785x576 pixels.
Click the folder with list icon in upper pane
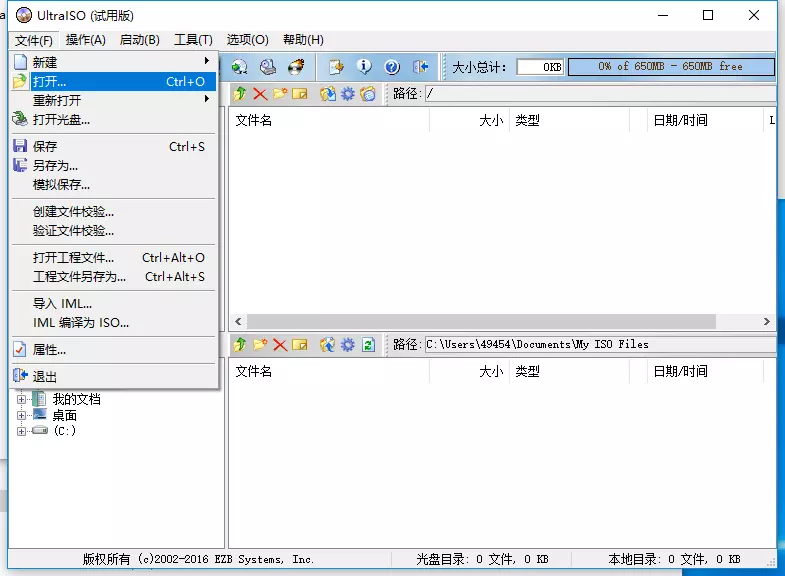coord(368,94)
